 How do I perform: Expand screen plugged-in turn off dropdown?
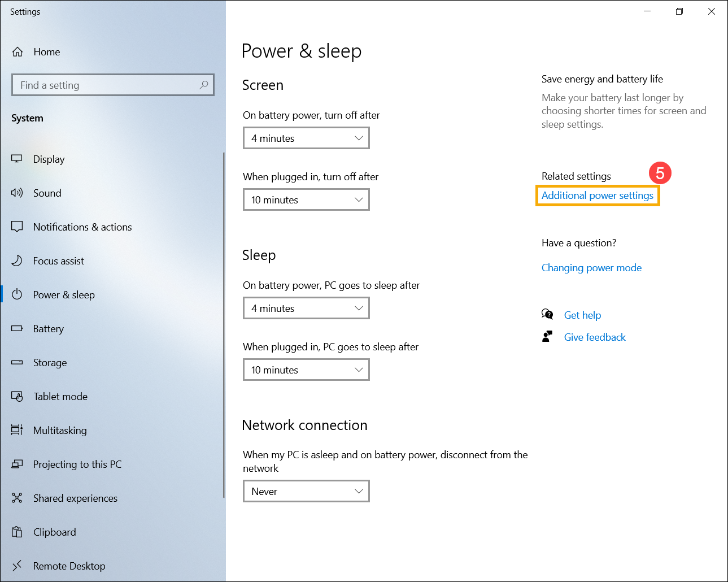tap(306, 199)
